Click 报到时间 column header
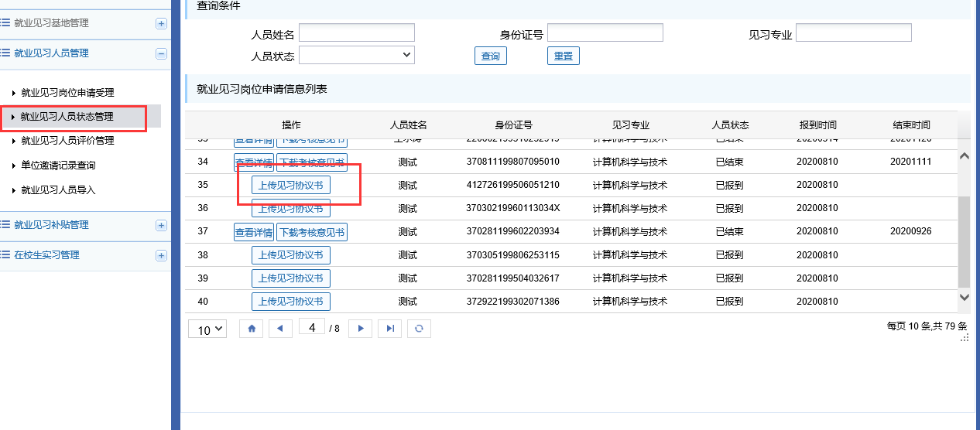This screenshot has height=430, width=980. point(817,125)
